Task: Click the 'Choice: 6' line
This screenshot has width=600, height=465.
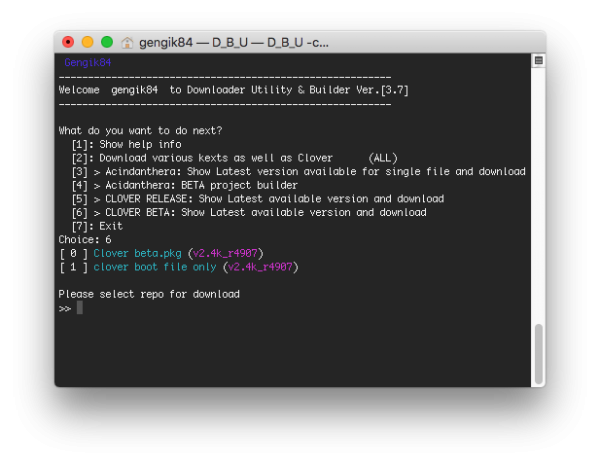Action: (x=85, y=240)
